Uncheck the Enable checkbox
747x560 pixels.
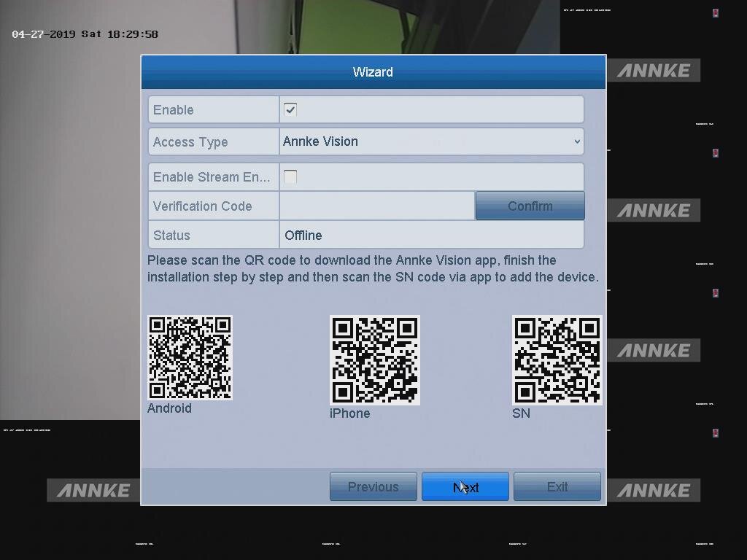[x=290, y=109]
